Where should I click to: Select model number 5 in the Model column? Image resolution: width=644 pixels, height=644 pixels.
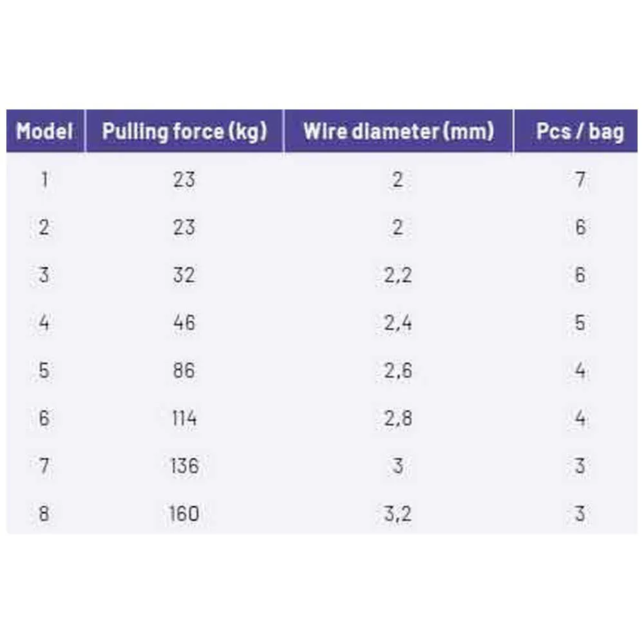pyautogui.click(x=44, y=371)
